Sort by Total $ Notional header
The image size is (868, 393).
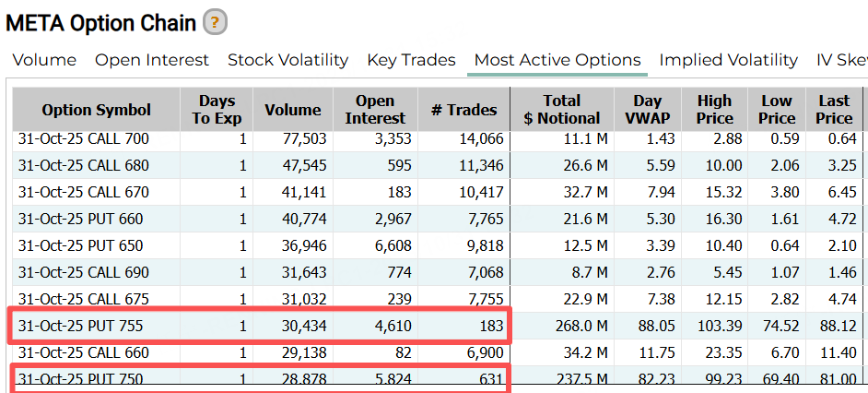click(x=562, y=110)
